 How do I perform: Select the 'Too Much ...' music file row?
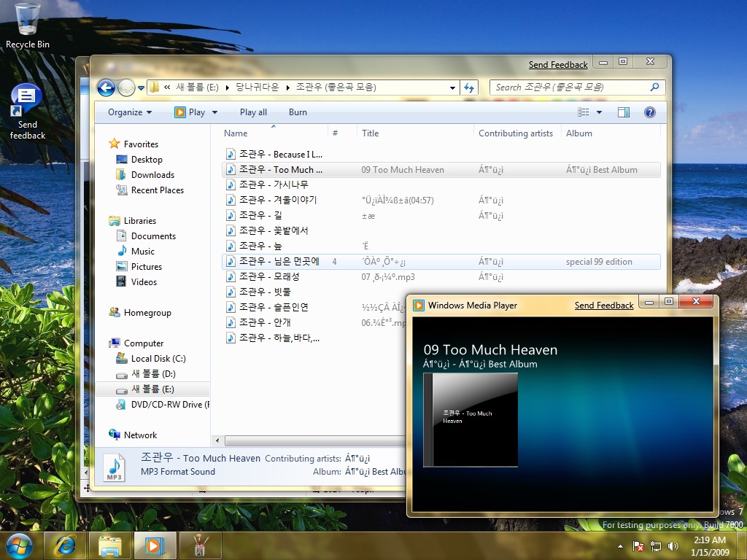coord(441,169)
